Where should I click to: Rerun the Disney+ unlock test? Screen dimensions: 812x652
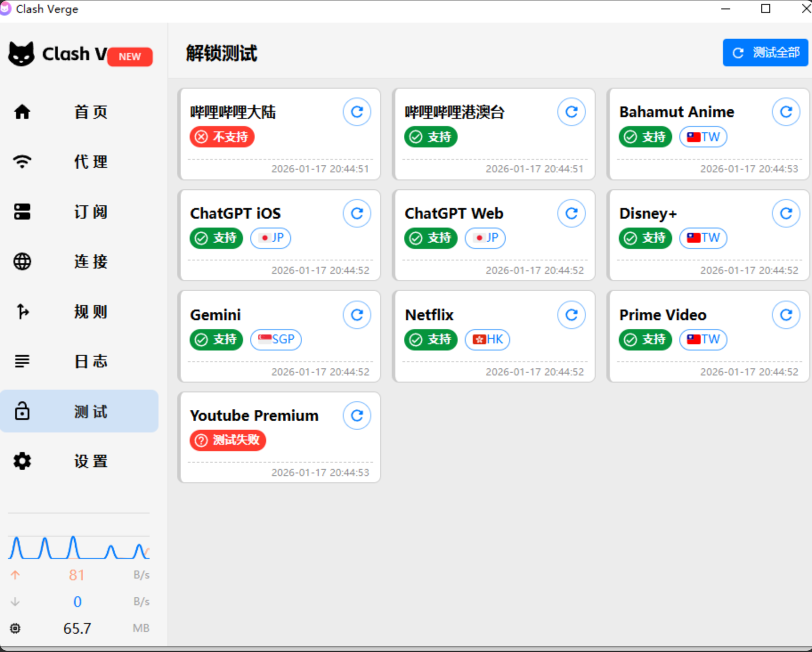click(x=786, y=213)
